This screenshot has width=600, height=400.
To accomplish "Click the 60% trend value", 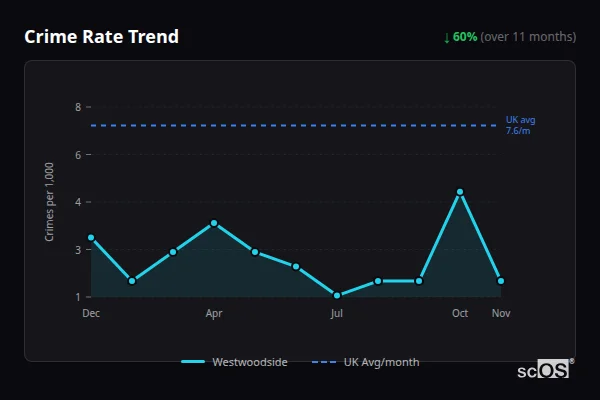I will pos(465,37).
